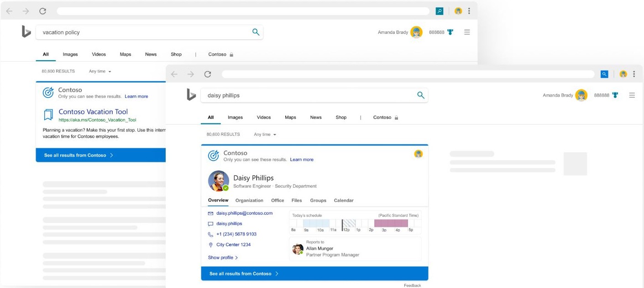This screenshot has width=644, height=288.
Task: Switch to the Organization tab of Daisy's profile
Action: click(249, 201)
